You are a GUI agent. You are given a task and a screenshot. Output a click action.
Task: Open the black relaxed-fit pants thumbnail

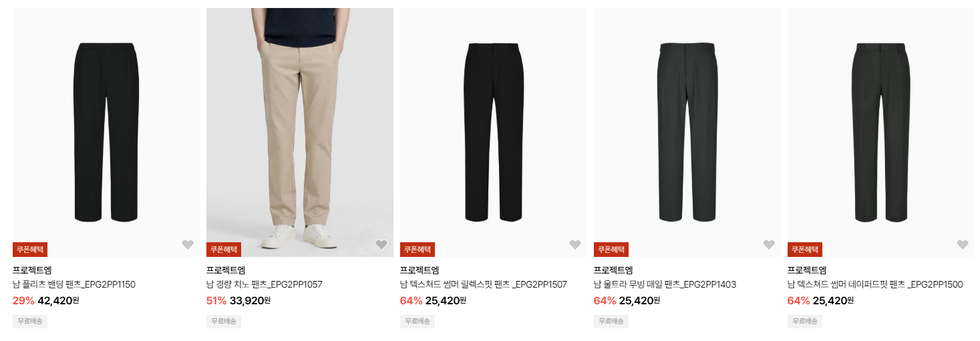(x=494, y=132)
